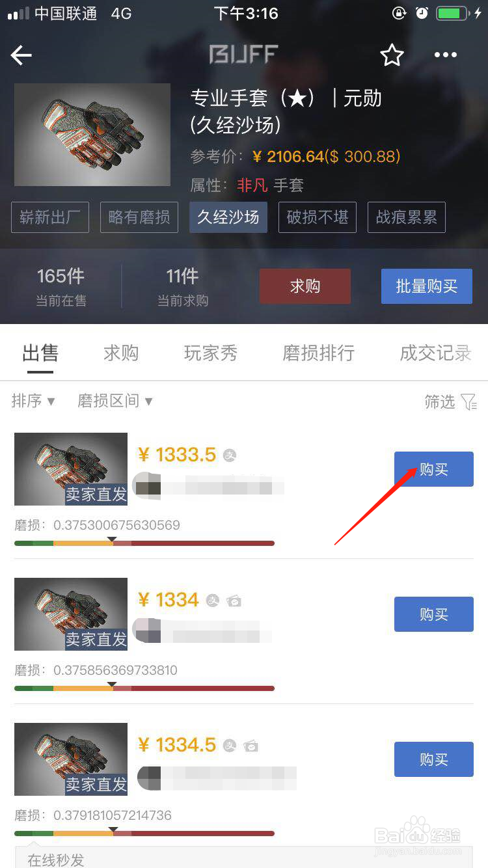This screenshot has width=488, height=868.
Task: Select the 破损不堪 wear option
Action: 318,217
